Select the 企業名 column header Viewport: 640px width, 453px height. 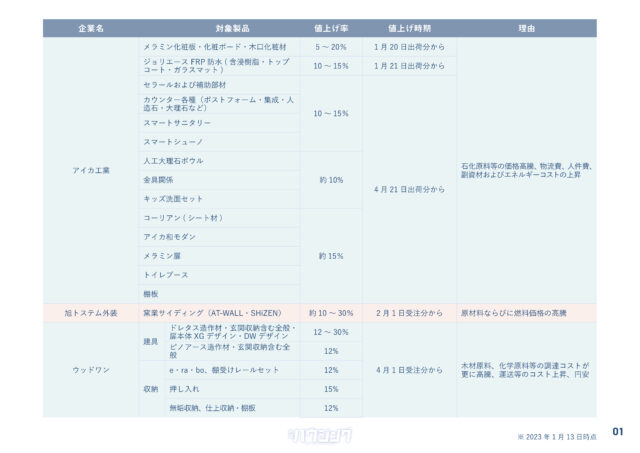91,27
